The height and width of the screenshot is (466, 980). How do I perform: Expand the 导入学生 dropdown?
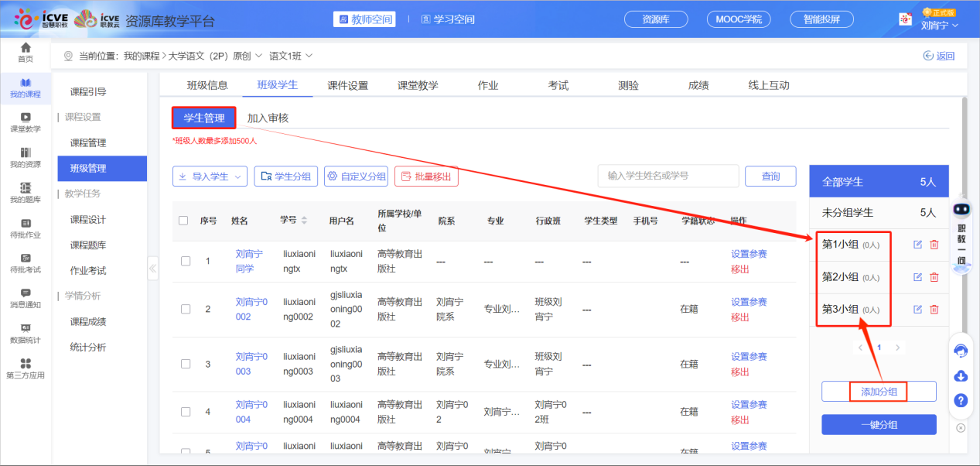click(x=210, y=176)
